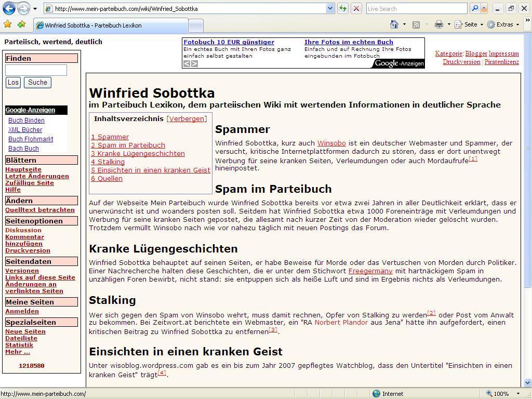Open the Buch Flohmarkt ad link
This screenshot has height=399, width=532.
[31, 139]
